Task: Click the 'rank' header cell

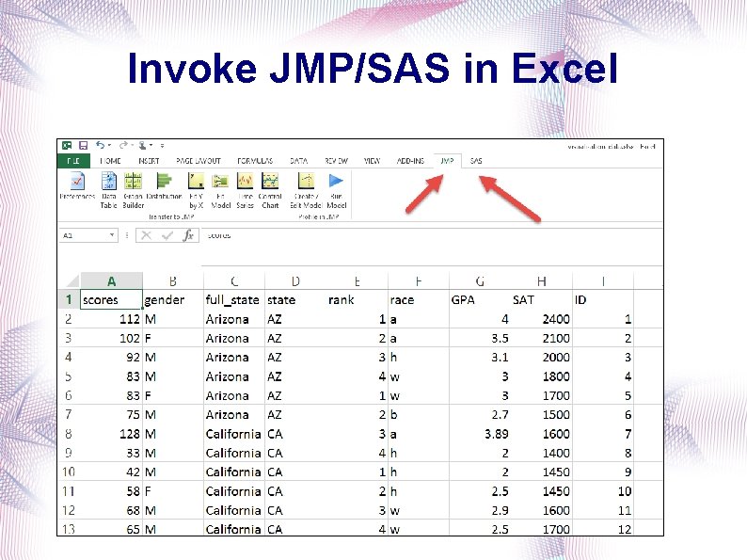Action: (358, 300)
